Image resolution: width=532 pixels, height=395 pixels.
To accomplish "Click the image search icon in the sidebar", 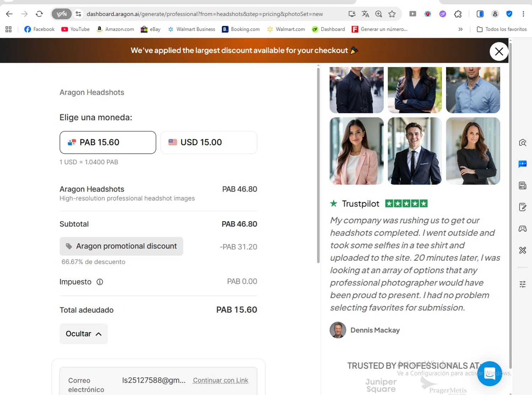I will coord(522,143).
